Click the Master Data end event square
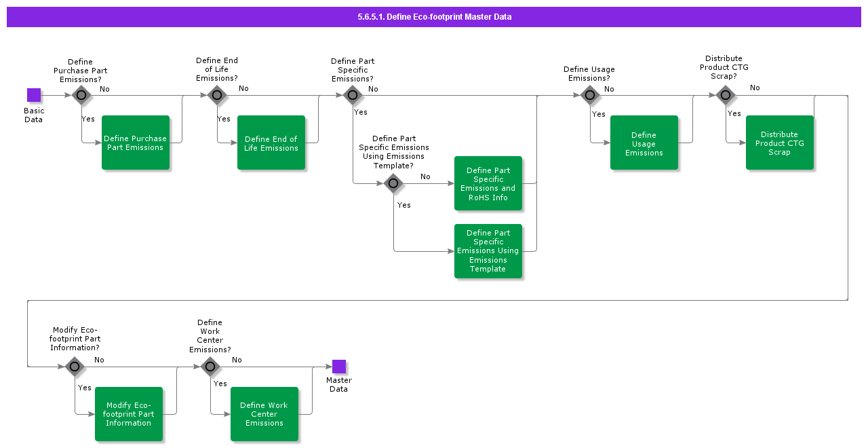868x448 pixels. tap(339, 367)
